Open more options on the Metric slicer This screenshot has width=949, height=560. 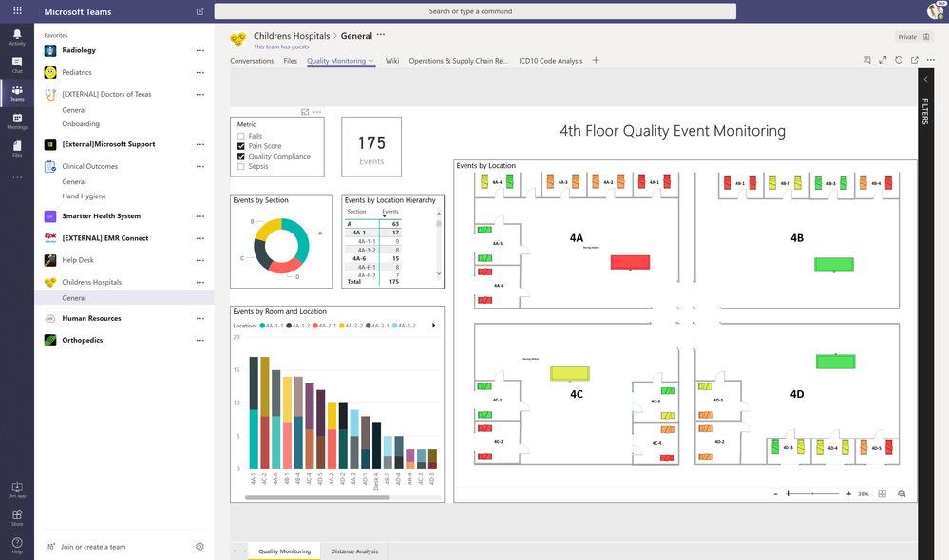click(x=317, y=112)
